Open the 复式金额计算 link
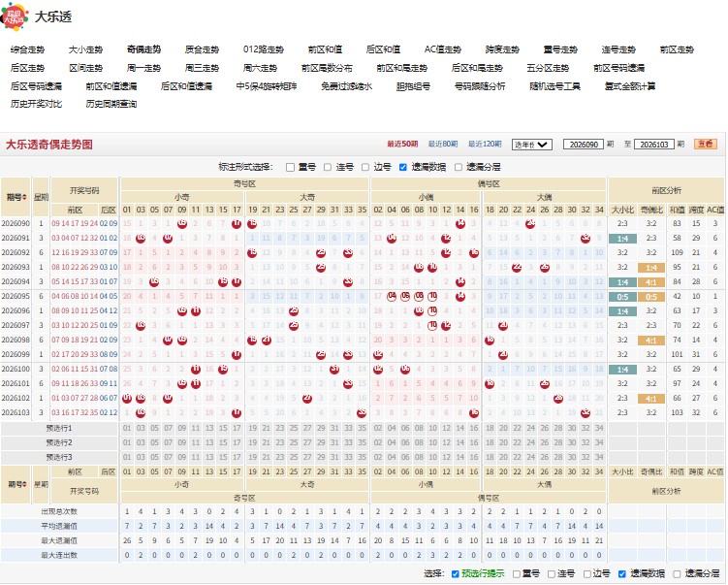The image size is (728, 585). pyautogui.click(x=630, y=86)
